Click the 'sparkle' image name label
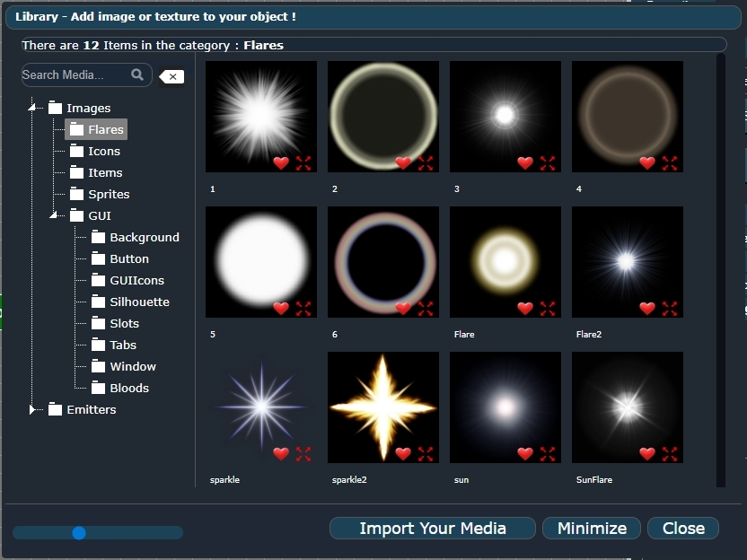This screenshot has width=747, height=560. (x=224, y=479)
